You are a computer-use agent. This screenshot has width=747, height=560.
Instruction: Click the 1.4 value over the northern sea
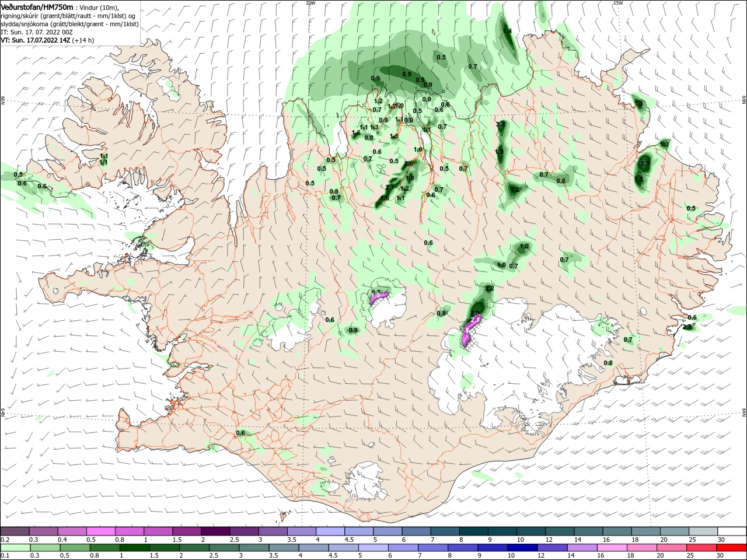[x=507, y=31]
